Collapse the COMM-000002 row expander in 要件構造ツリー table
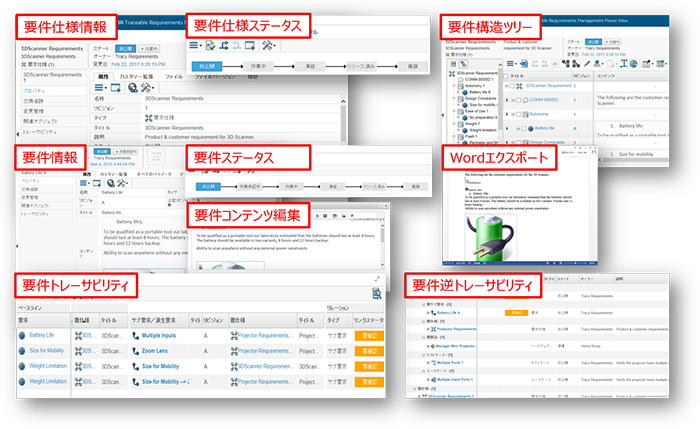This screenshot has height=429, width=700. 513,100
